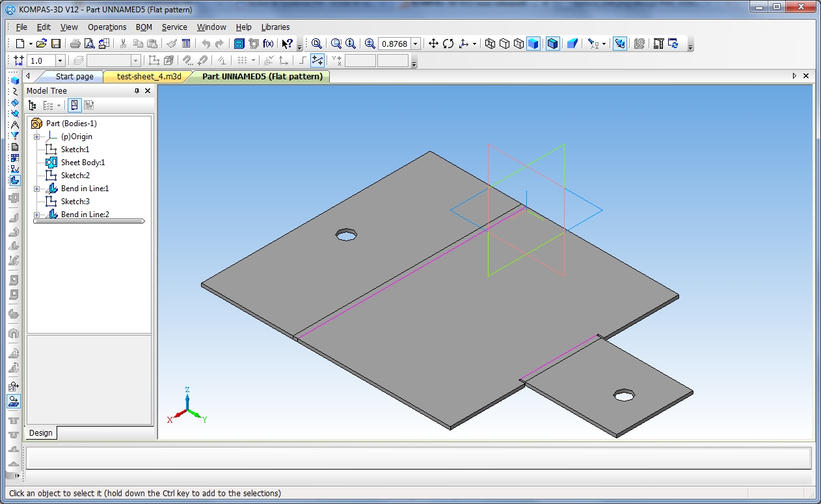Open the BOM menu
Screen dimensions: 821x504
pos(144,27)
